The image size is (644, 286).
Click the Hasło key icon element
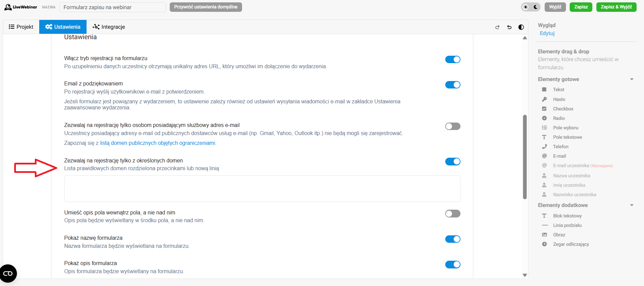pyautogui.click(x=544, y=99)
